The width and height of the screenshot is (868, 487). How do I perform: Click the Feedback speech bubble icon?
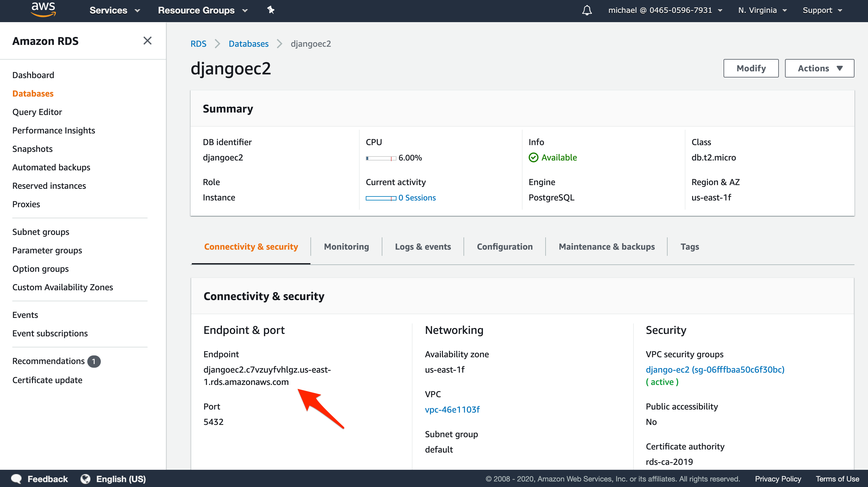click(x=16, y=479)
